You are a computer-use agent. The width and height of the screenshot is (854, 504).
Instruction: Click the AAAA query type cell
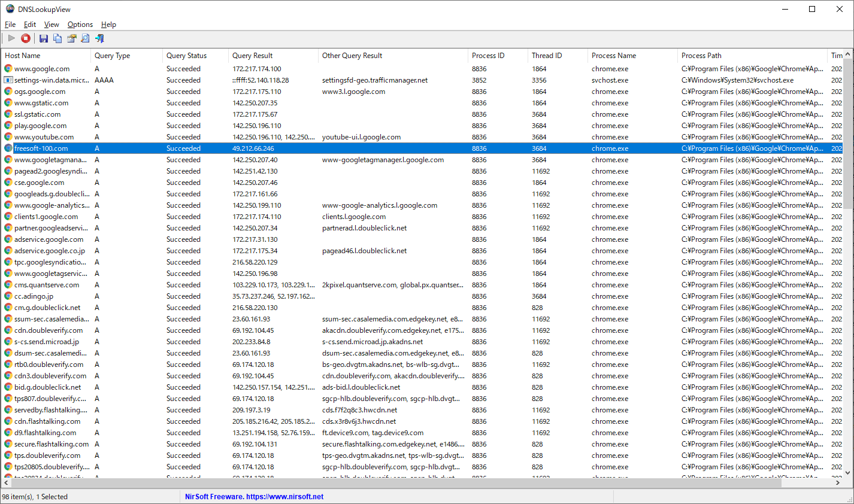[104, 80]
